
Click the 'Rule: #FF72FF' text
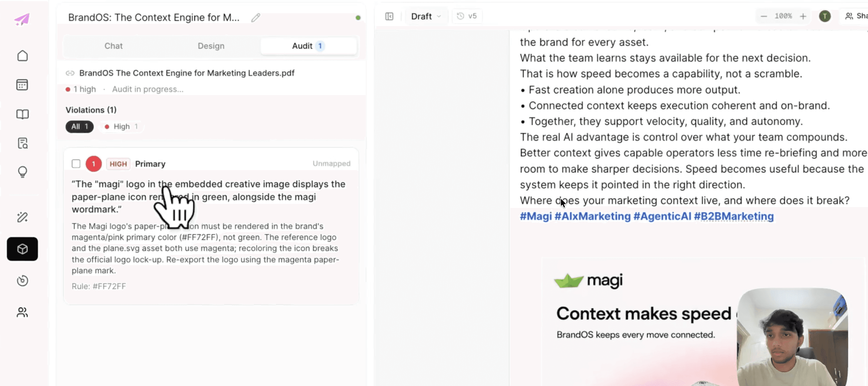(99, 286)
